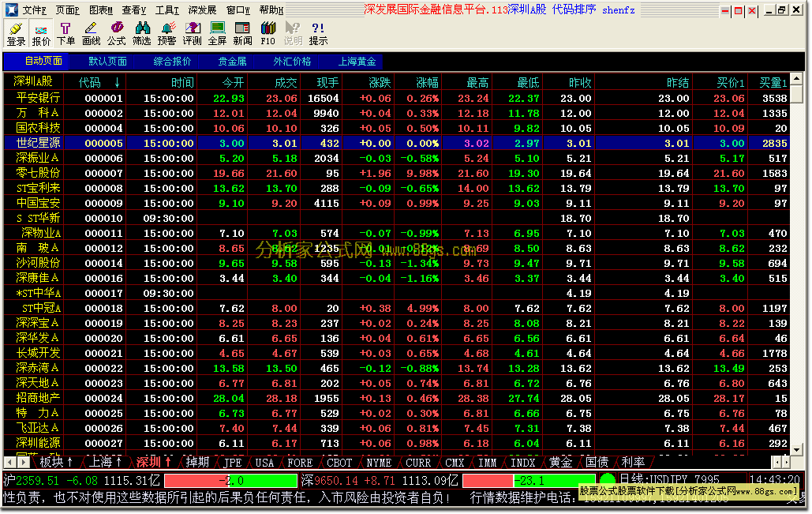Switch to the 自动页面 tab
Viewport: 812px width, 514px height.
click(37, 61)
